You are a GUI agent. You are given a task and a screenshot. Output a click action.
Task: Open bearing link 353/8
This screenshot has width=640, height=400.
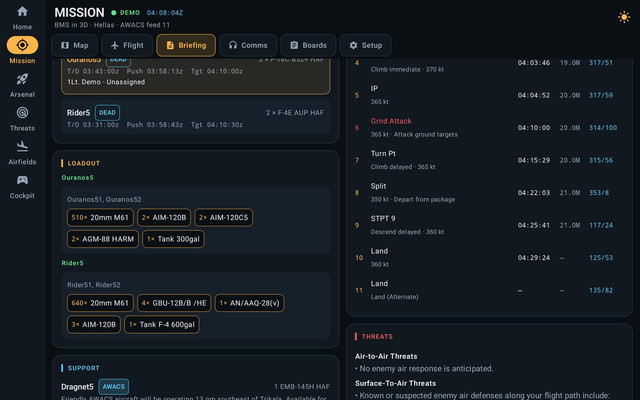tap(598, 193)
